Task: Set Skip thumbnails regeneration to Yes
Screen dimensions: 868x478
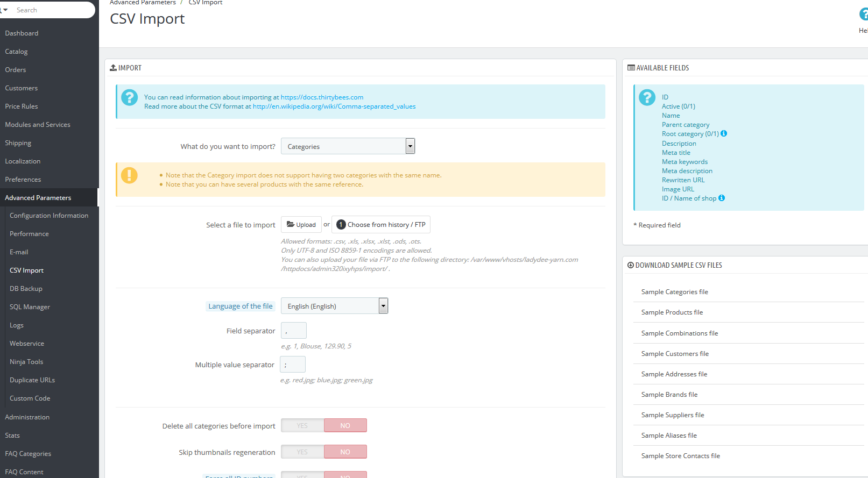Action: pos(302,452)
